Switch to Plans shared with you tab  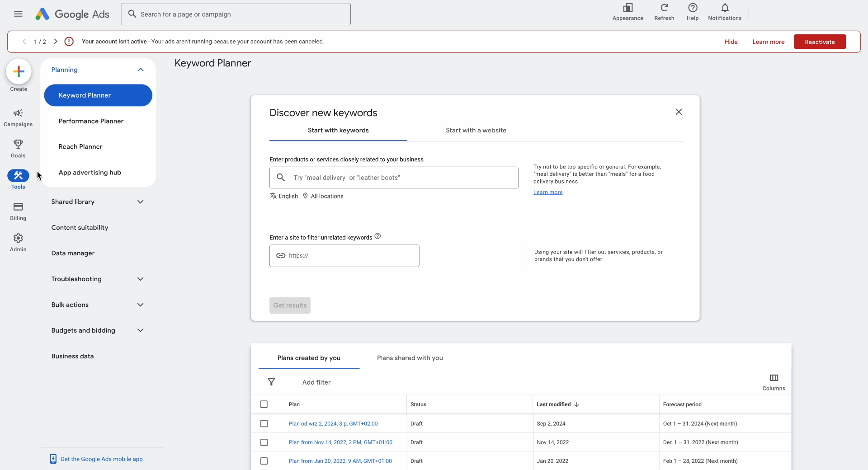pos(410,358)
